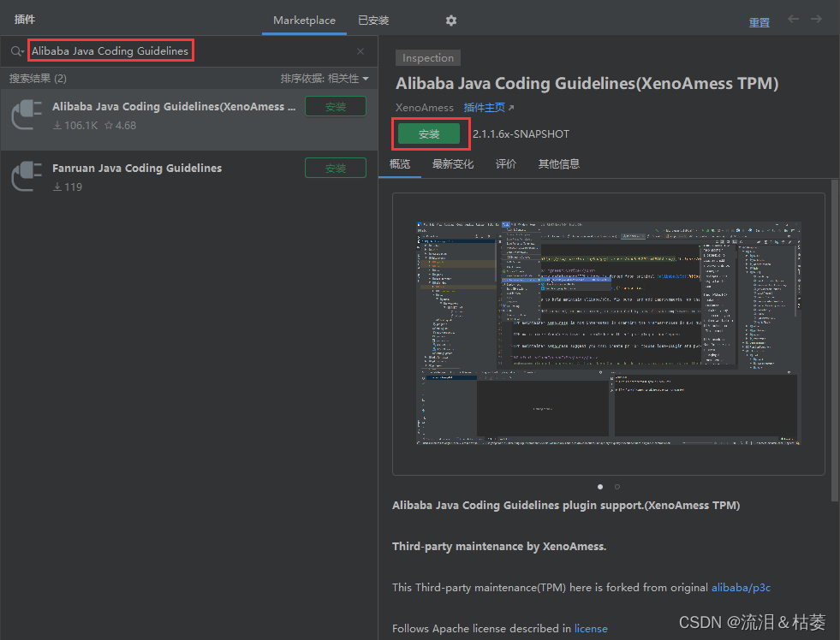
Task: Install Fanruan Java Coding Guidelines from list
Action: pyautogui.click(x=336, y=168)
